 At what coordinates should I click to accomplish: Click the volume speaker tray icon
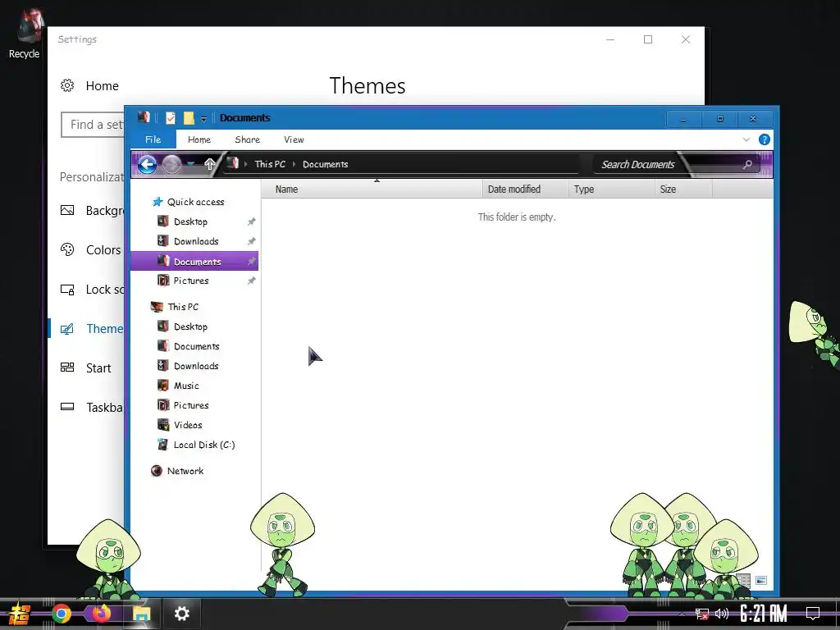coord(722,614)
